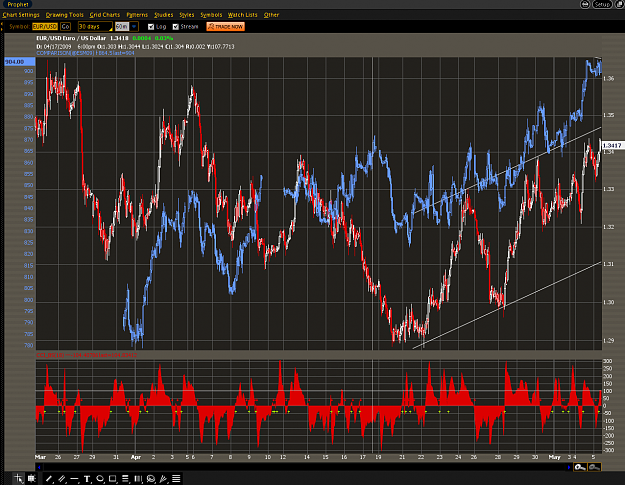The image size is (625, 485).
Task: Select the vertical time zones tool
Action: click(138, 479)
